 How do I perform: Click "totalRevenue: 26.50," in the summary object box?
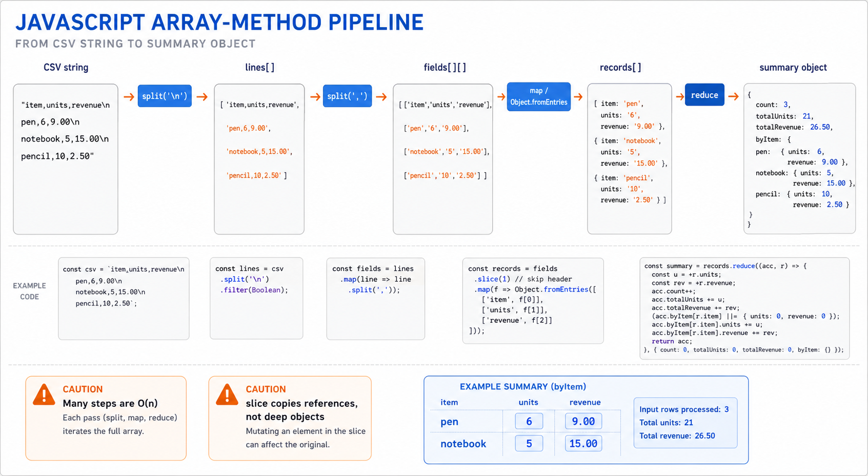[x=794, y=127]
